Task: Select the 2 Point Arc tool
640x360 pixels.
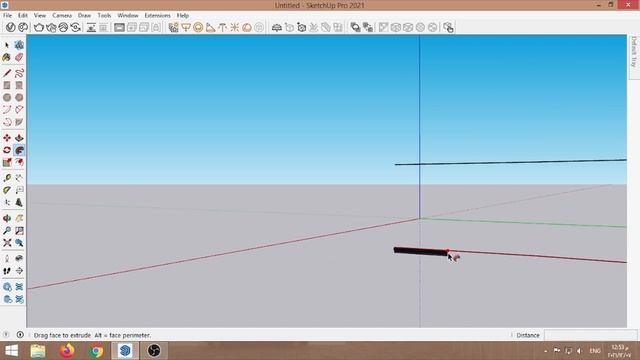Action: click(x=19, y=110)
